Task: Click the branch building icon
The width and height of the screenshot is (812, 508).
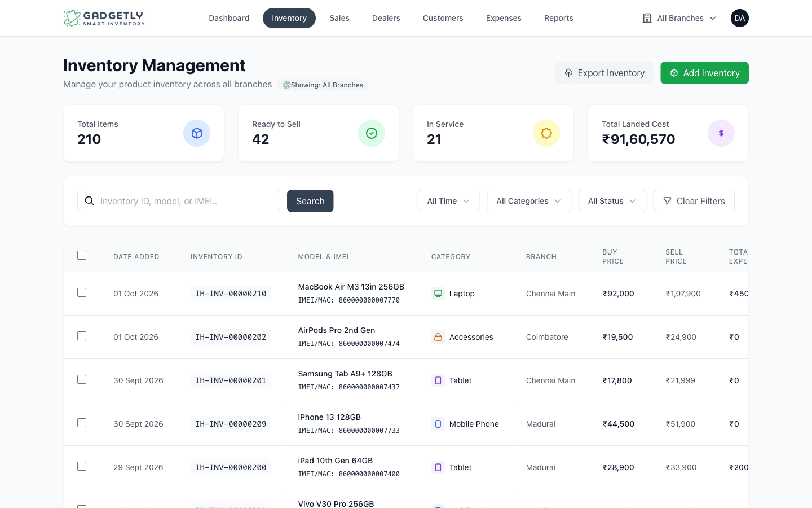Action: (x=647, y=18)
